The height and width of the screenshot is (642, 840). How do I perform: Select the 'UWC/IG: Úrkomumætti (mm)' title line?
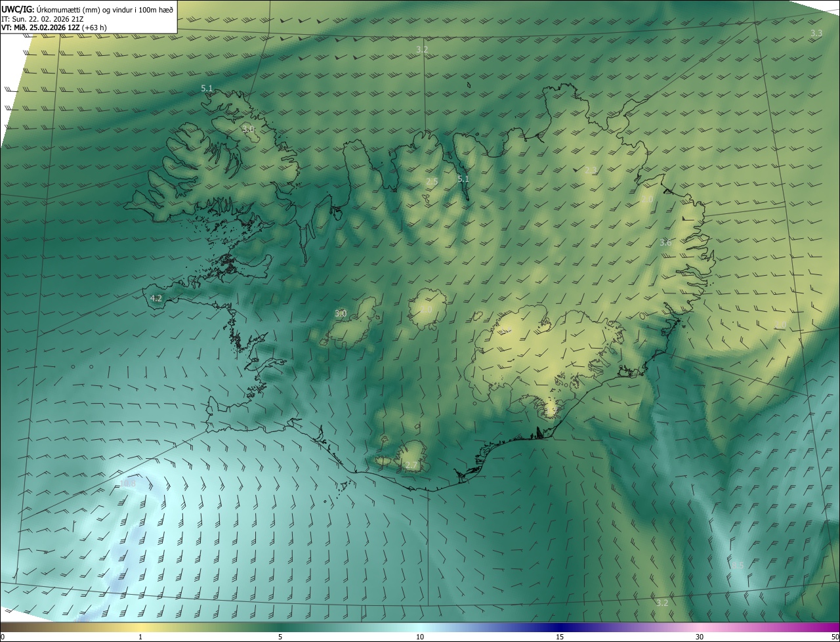pyautogui.click(x=87, y=9)
